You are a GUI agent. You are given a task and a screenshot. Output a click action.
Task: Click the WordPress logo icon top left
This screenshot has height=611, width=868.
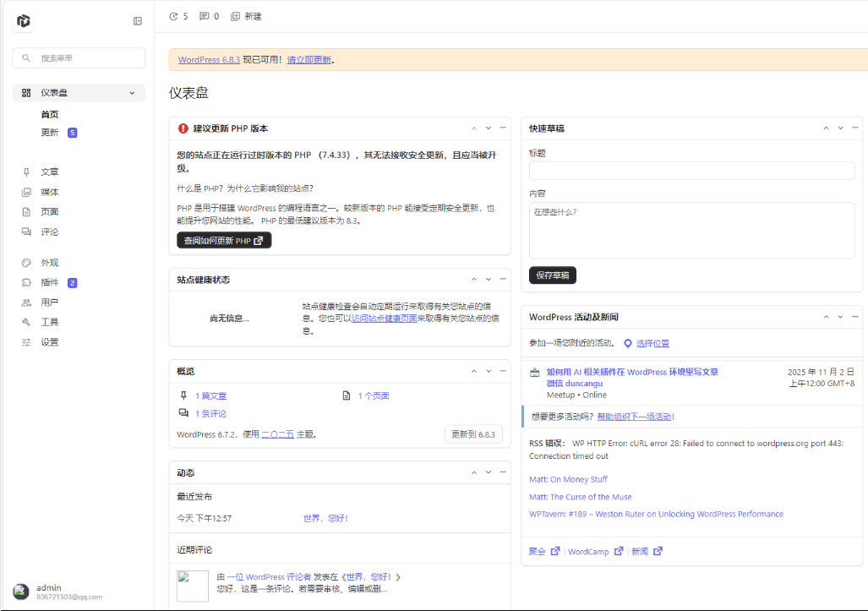point(22,20)
